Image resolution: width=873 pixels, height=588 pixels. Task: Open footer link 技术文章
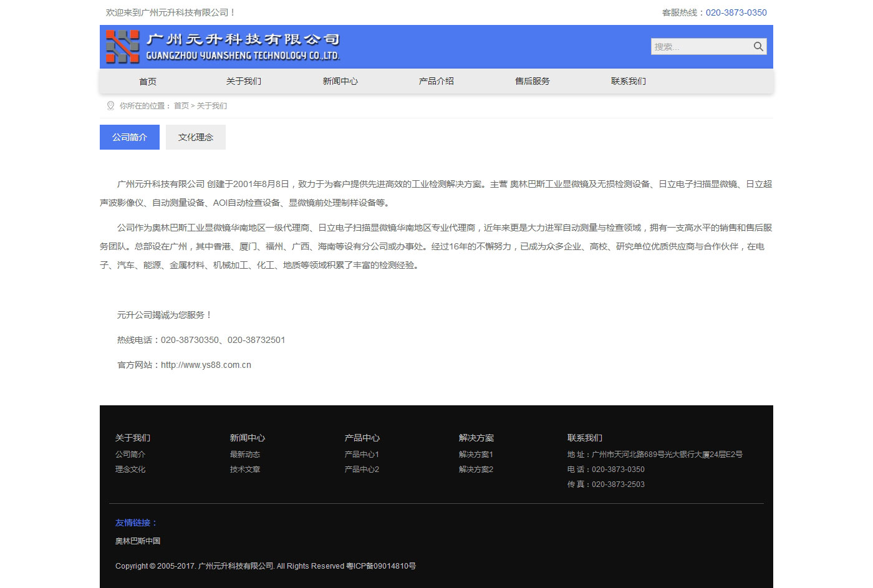tap(244, 470)
